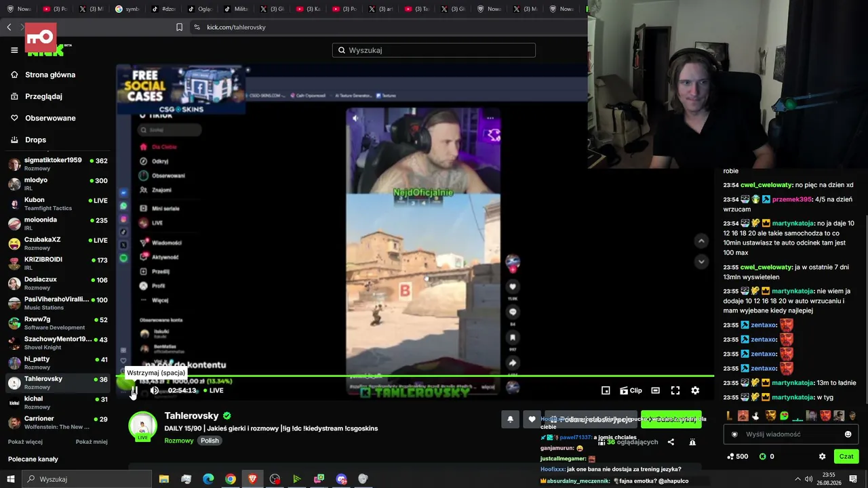Expand the list with Pokaż więcej
This screenshot has height=488, width=868.
pos(25,442)
